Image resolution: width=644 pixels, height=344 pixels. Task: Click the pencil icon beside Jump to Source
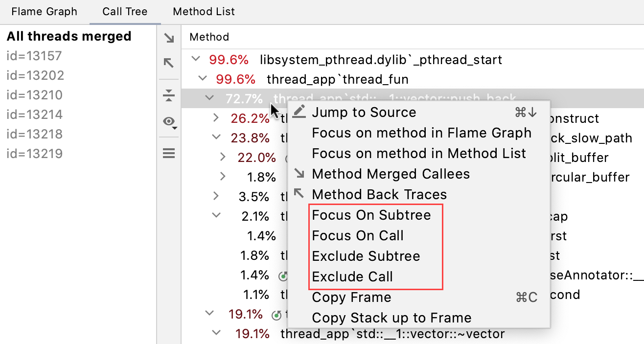click(x=299, y=112)
